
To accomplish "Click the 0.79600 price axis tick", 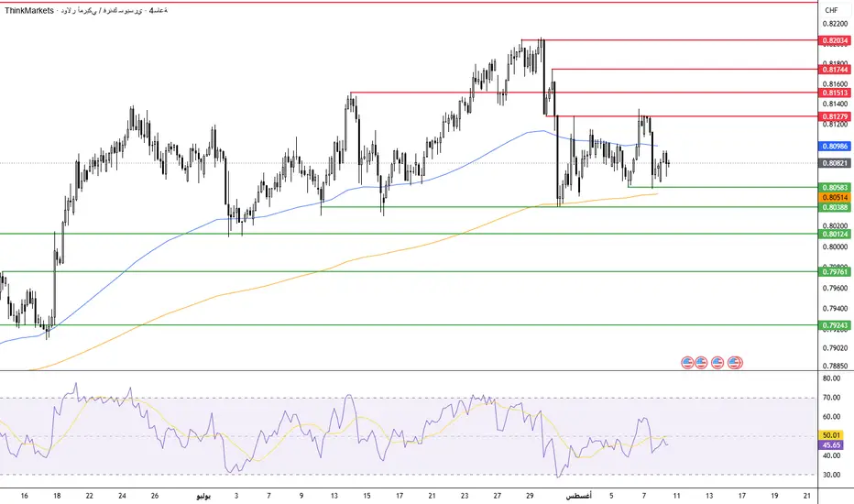I will 835,288.
